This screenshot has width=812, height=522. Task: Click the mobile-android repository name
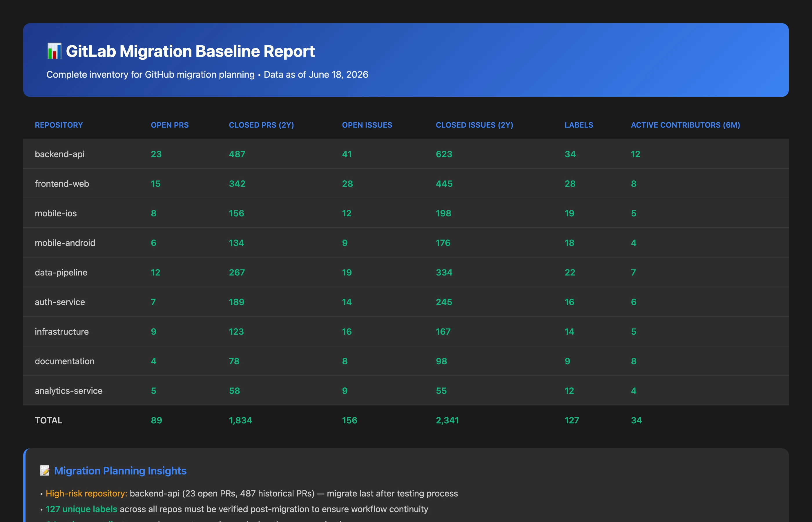[x=65, y=243]
